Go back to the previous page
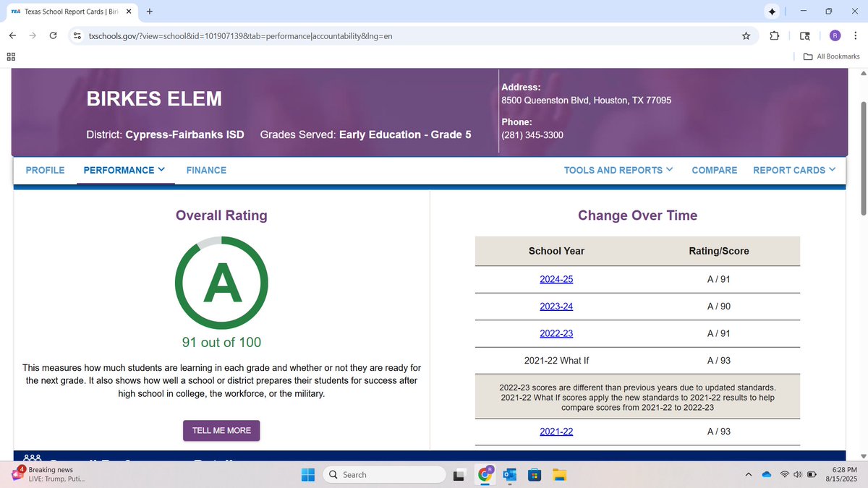868x488 pixels. click(x=14, y=35)
